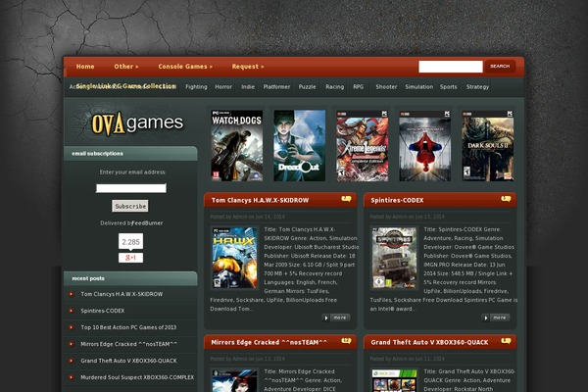Follow the FeedBurner link

point(147,222)
